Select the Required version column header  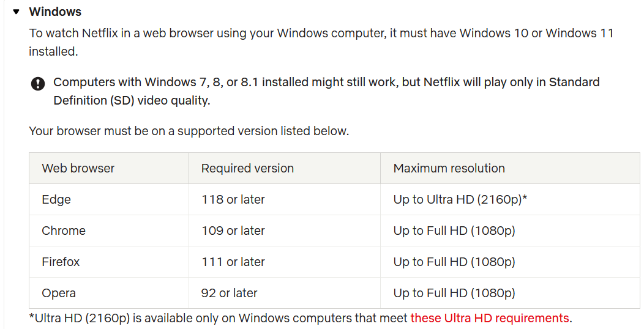(x=285, y=168)
